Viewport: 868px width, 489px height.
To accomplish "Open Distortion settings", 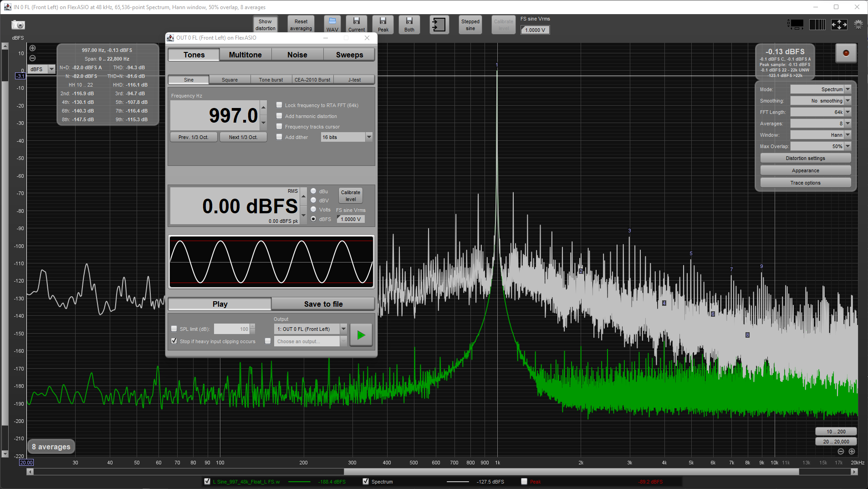I will pyautogui.click(x=805, y=158).
